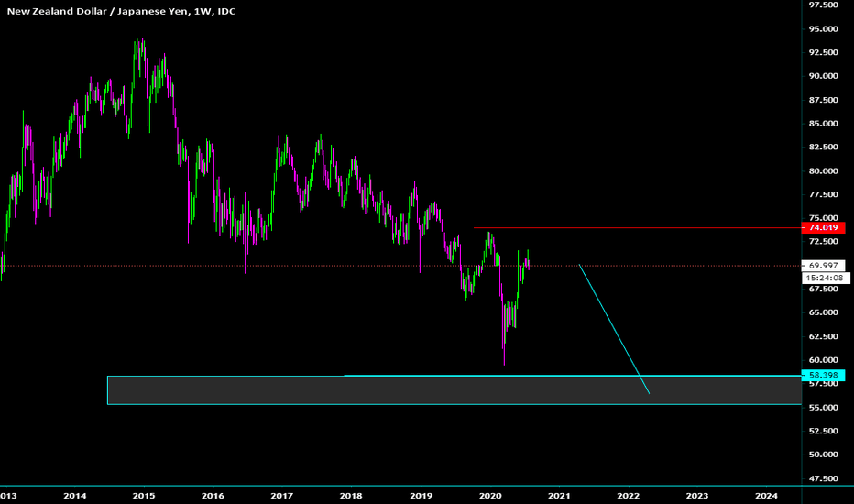Click the 90.000 price scale value

[823, 76]
